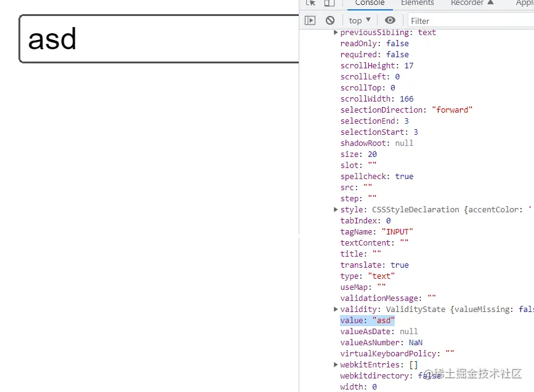The image size is (534, 392).
Task: Switch to the Recorder tab
Action: (472, 3)
